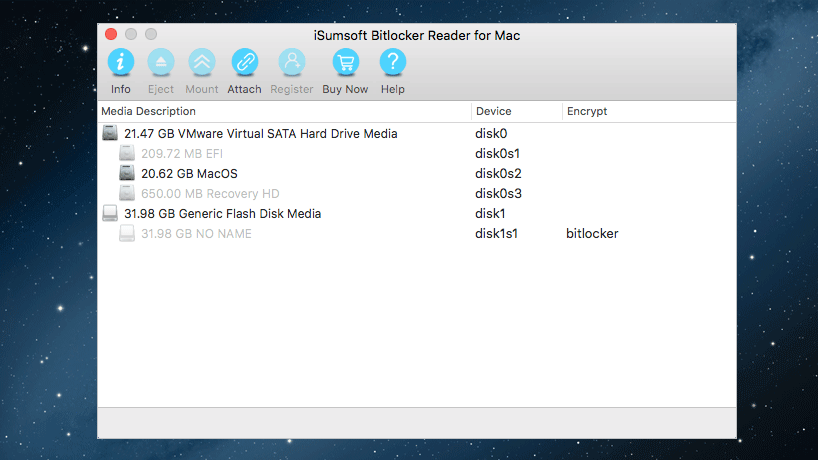
Task: Open the Help question mark icon
Action: click(393, 63)
